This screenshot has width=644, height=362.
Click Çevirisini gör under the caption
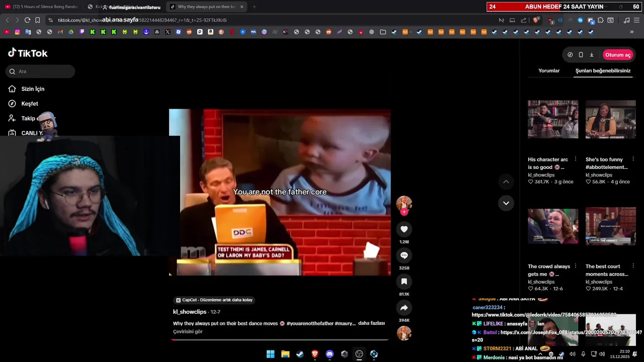188,332
